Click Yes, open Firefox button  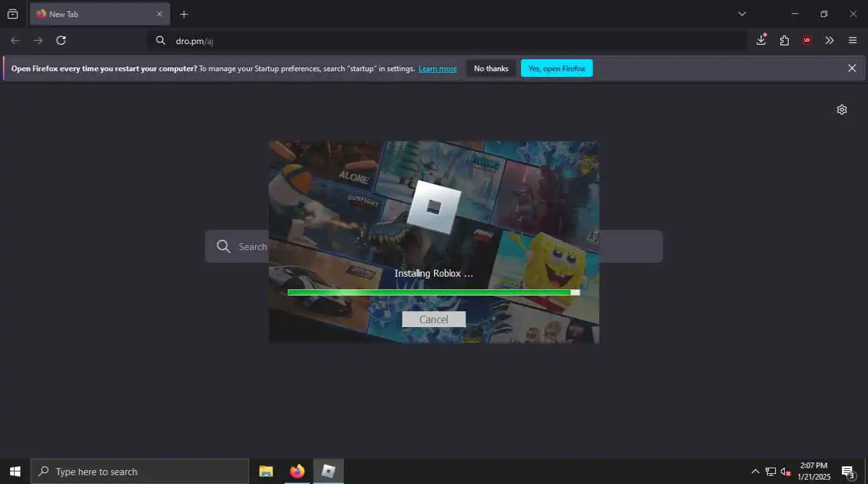(557, 69)
